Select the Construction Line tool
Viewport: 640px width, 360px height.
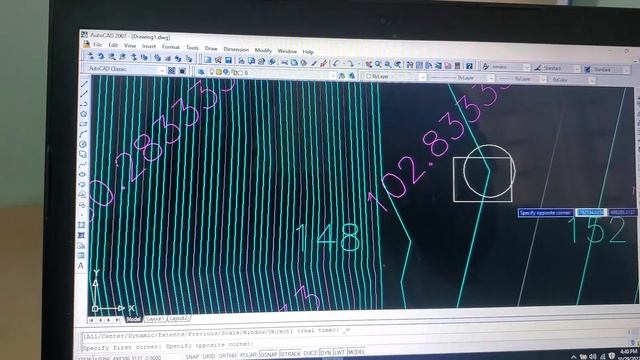(84, 94)
